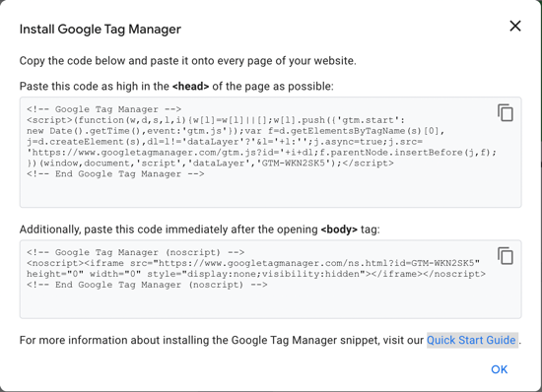The width and height of the screenshot is (542, 392).
Task: Click the GTM-WKN2SK5 ID in head script
Action: coord(294,163)
